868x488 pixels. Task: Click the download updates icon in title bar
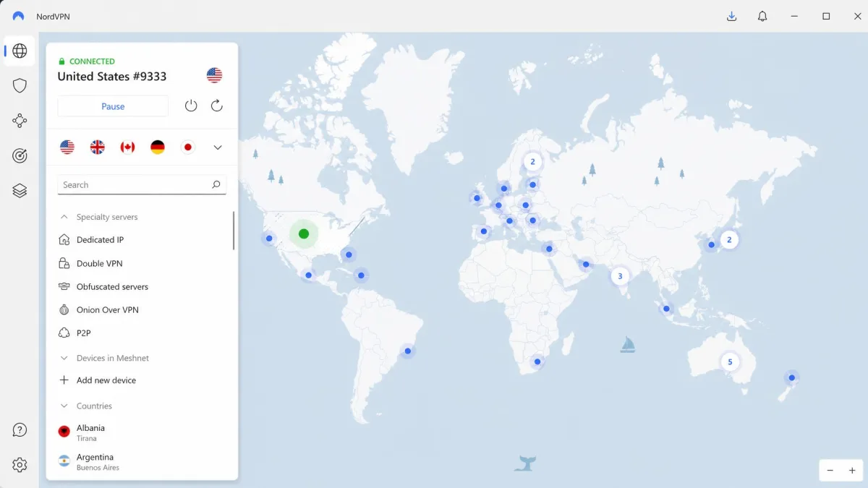[731, 16]
